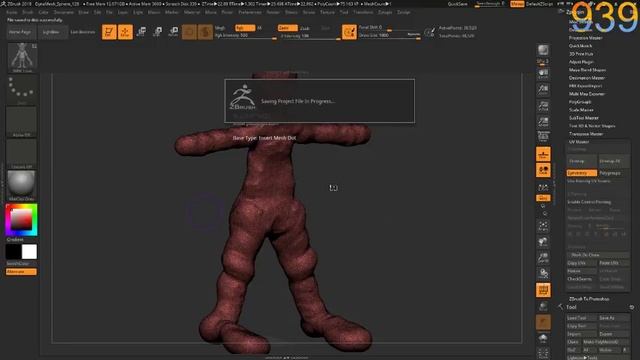Activate the Edit mode icon
This screenshot has height=360, width=640.
point(109,32)
